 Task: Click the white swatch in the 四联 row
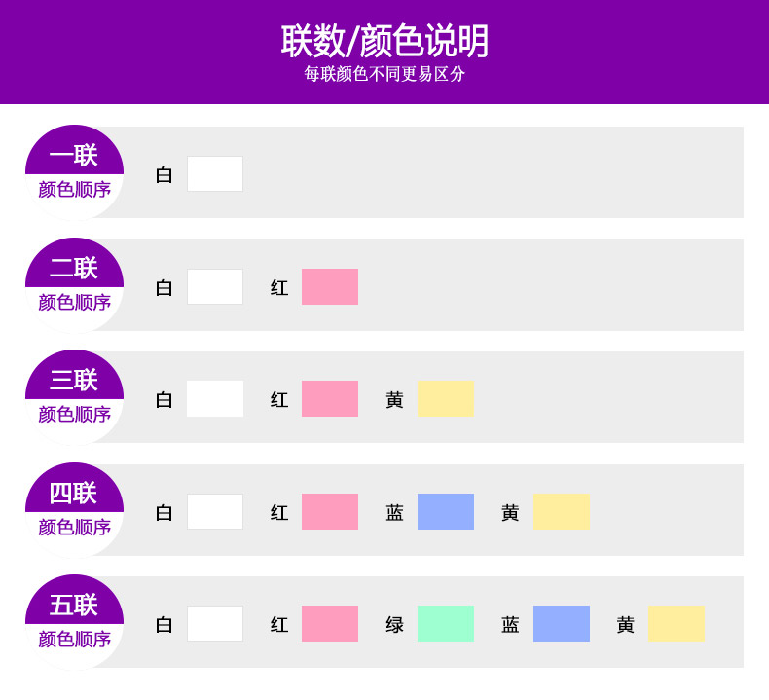tap(215, 512)
